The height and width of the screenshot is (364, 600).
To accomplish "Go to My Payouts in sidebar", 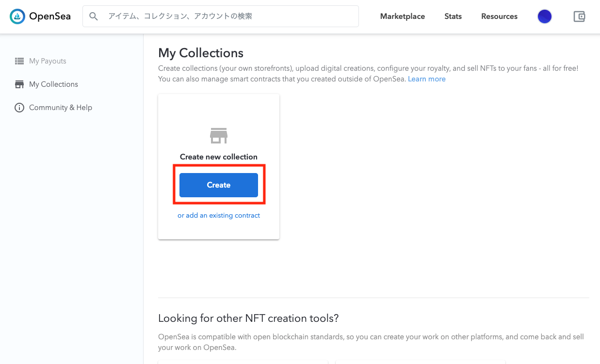I will click(x=48, y=61).
